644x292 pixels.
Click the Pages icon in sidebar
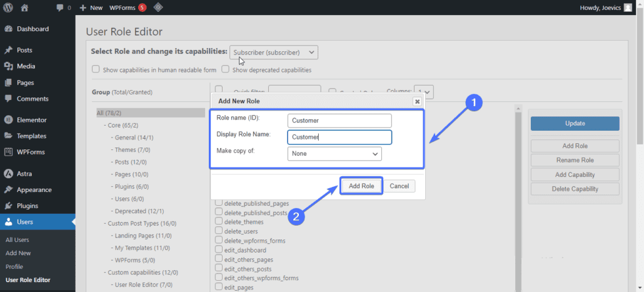coord(8,83)
